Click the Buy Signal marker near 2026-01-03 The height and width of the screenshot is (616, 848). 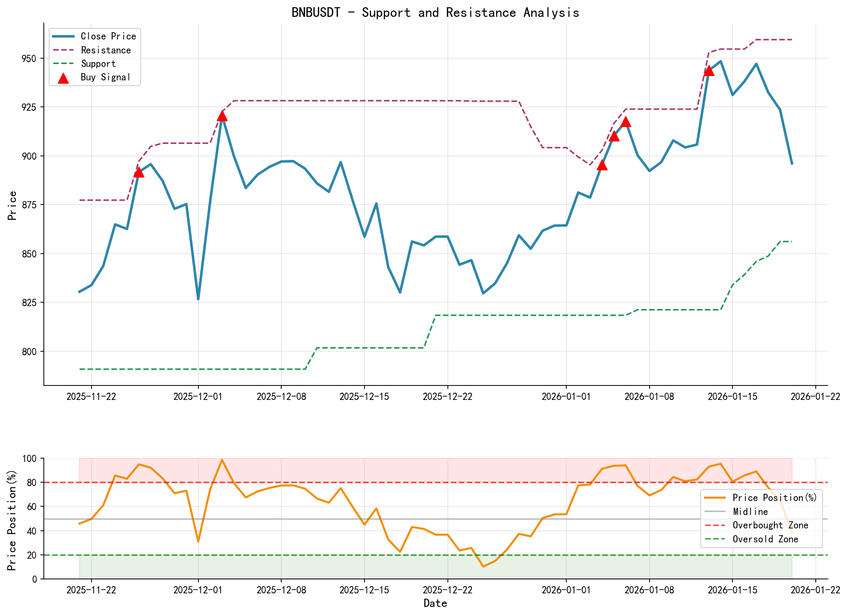pos(602,166)
